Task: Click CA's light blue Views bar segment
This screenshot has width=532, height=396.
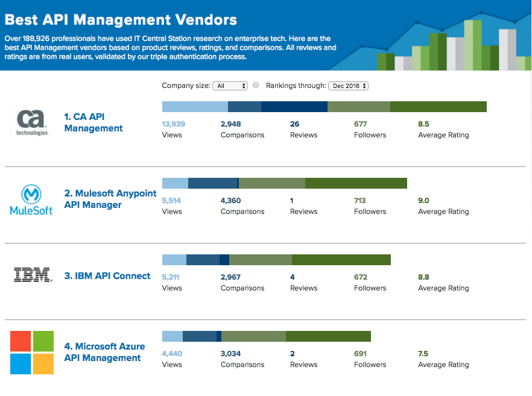Action: coord(195,107)
